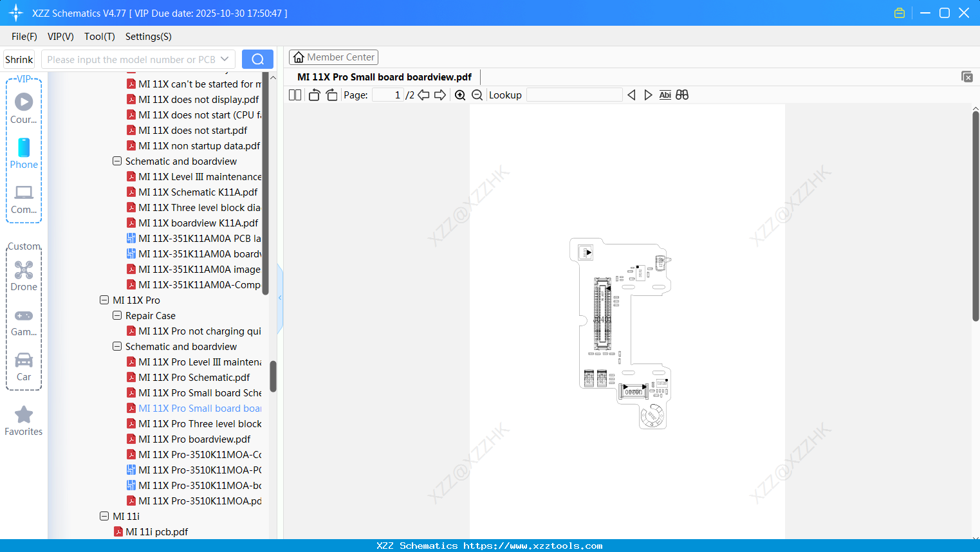The width and height of the screenshot is (980, 552).
Task: Open the binoculars search tool
Action: click(682, 95)
